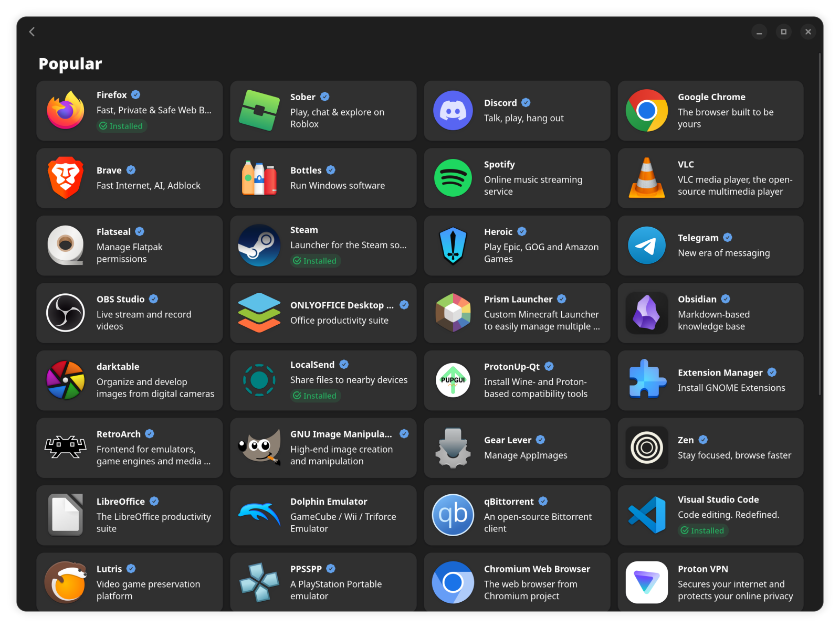Click the Flatseal icon
This screenshot has height=628, width=840.
66,246
